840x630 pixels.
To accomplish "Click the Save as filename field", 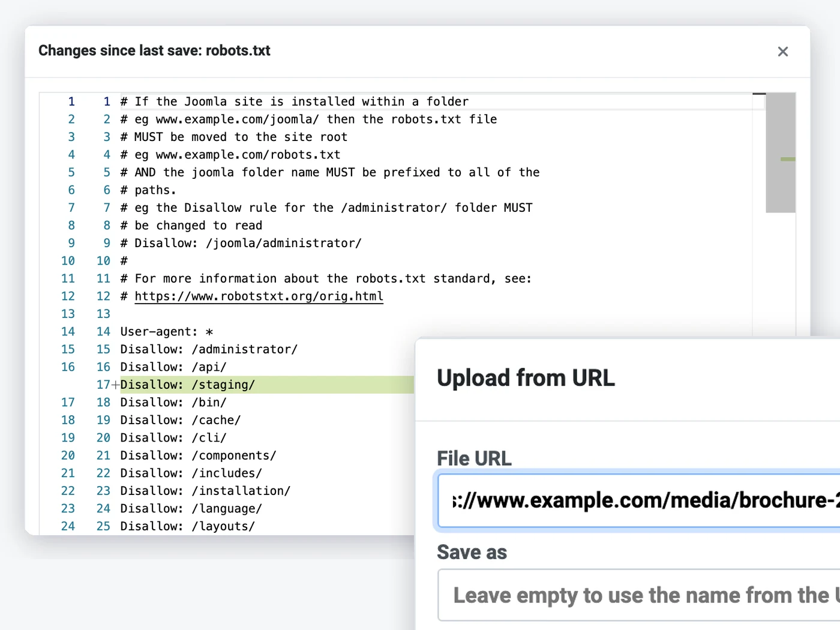I will pos(639,595).
